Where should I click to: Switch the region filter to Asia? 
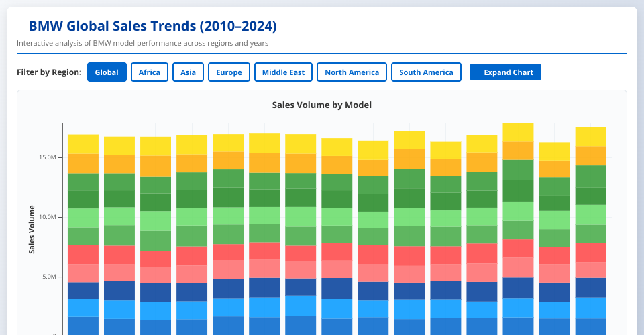(188, 72)
